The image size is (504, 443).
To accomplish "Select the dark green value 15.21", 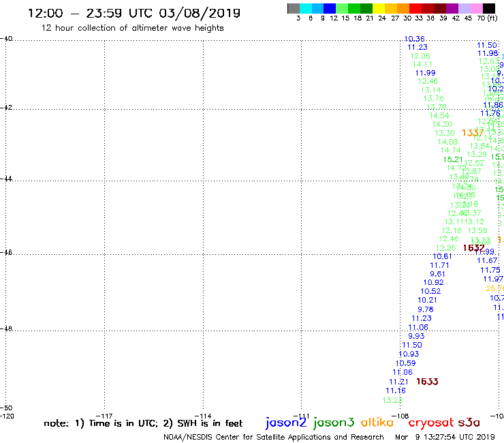I will [x=453, y=159].
